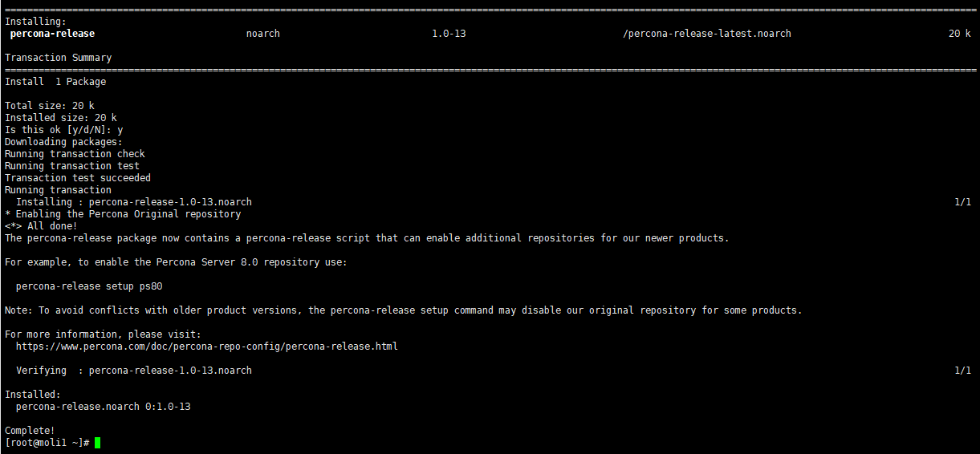Click 'For more information, please visit:' line
This screenshot has height=454, width=980.
point(104,334)
